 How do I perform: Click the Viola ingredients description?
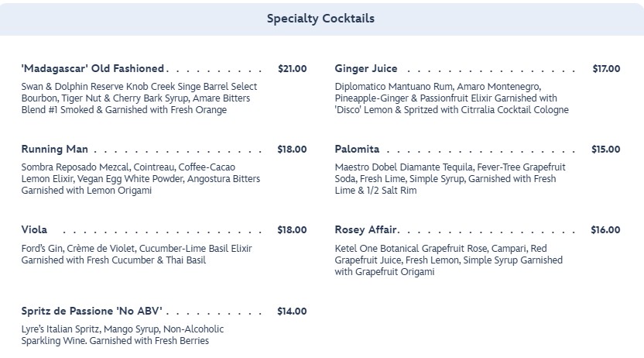click(137, 254)
